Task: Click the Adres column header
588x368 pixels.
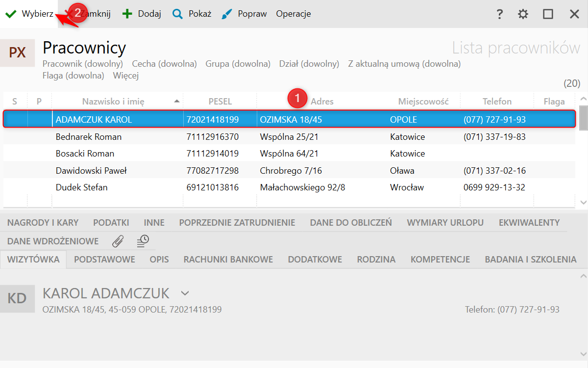Action: pyautogui.click(x=322, y=101)
